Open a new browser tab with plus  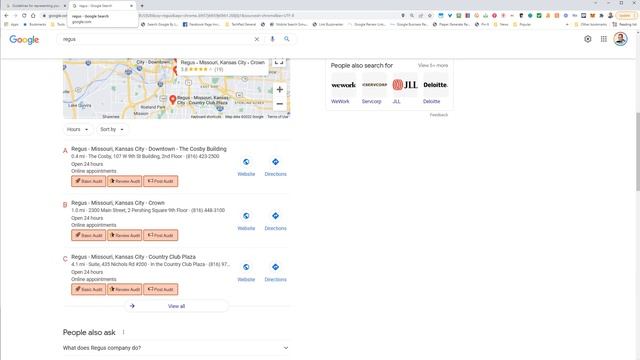point(142,6)
